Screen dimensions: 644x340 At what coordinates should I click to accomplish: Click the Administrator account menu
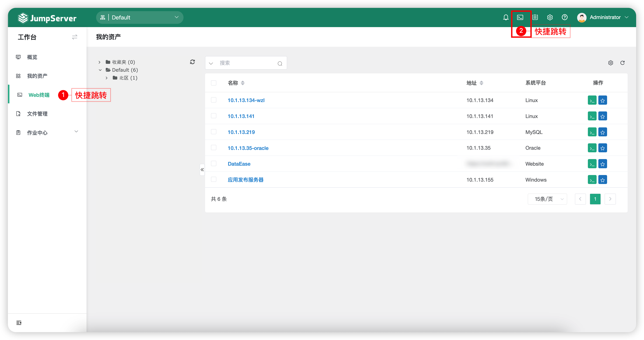pyautogui.click(x=605, y=17)
